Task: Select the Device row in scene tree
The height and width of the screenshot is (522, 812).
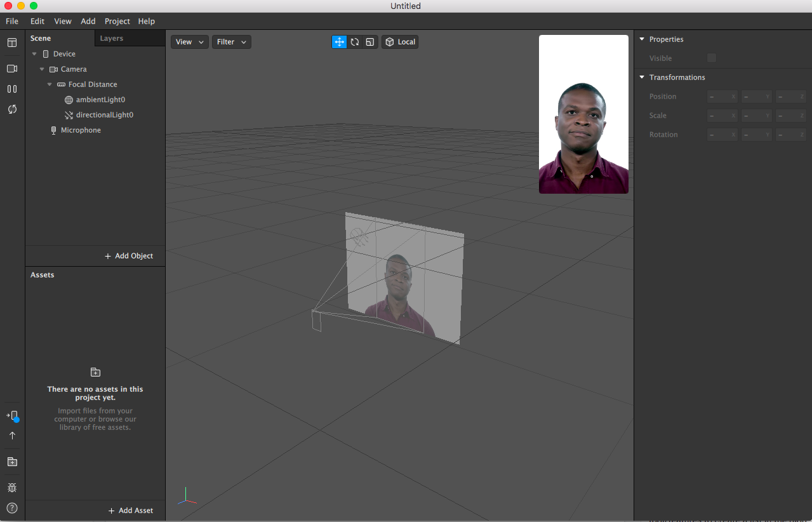Action: 95,54
